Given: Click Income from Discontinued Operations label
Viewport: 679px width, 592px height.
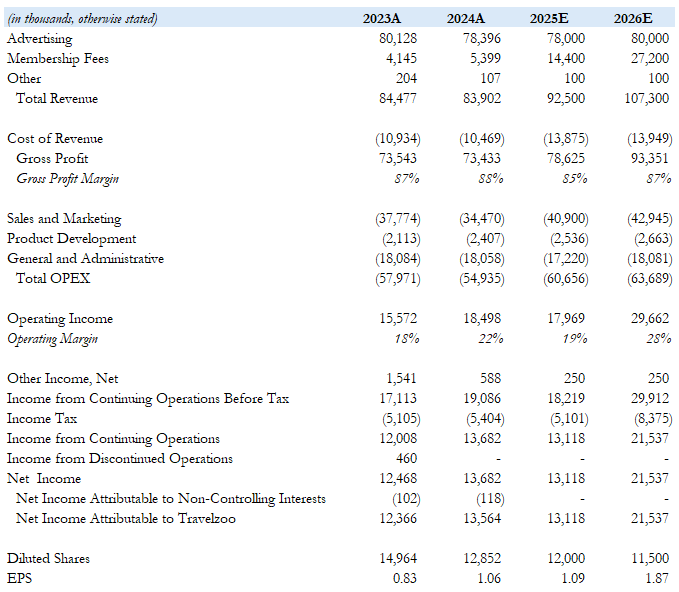Looking at the screenshot, I should pyautogui.click(x=120, y=459).
